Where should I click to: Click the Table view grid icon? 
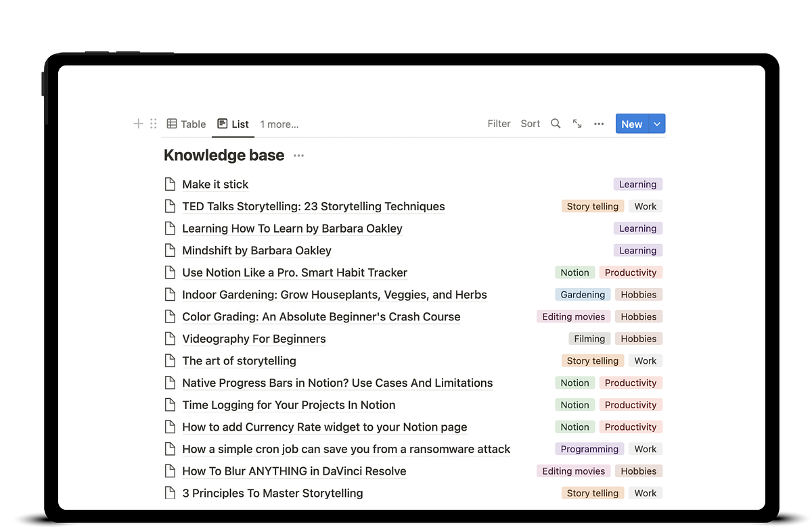pos(175,124)
